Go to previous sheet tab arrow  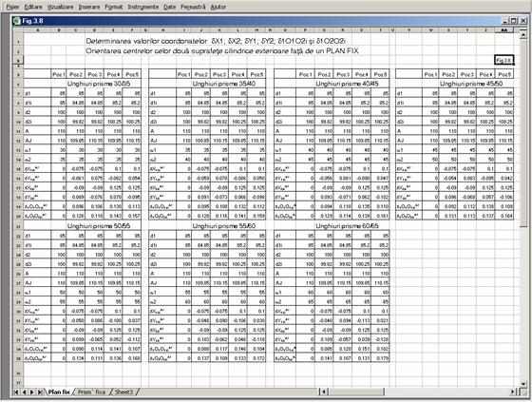[x=24, y=392]
